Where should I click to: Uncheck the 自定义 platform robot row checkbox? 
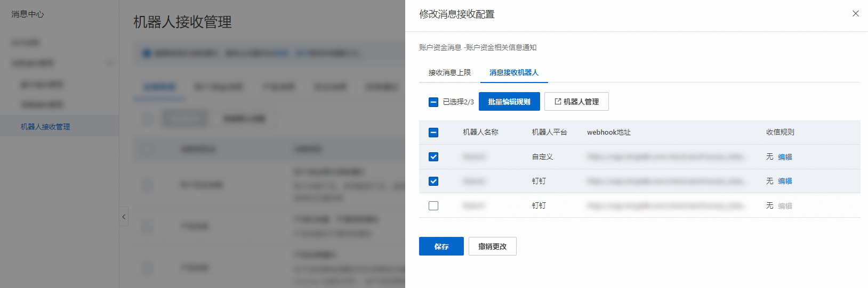coord(433,157)
